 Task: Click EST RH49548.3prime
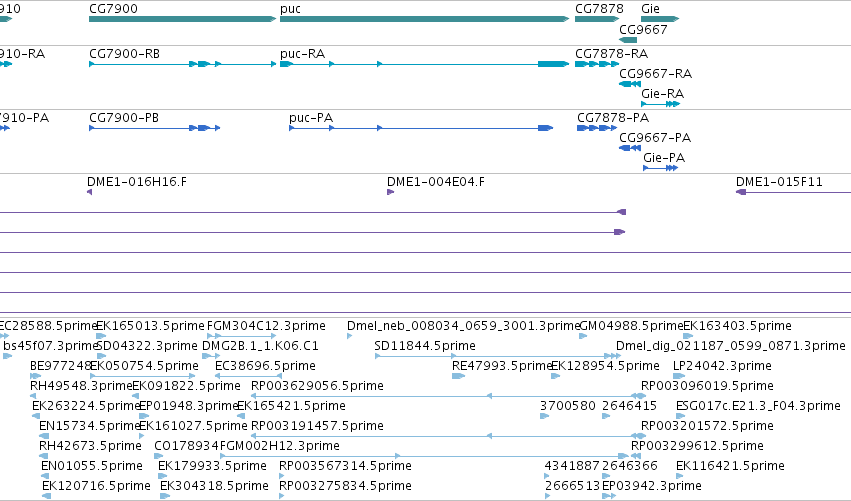[81, 386]
